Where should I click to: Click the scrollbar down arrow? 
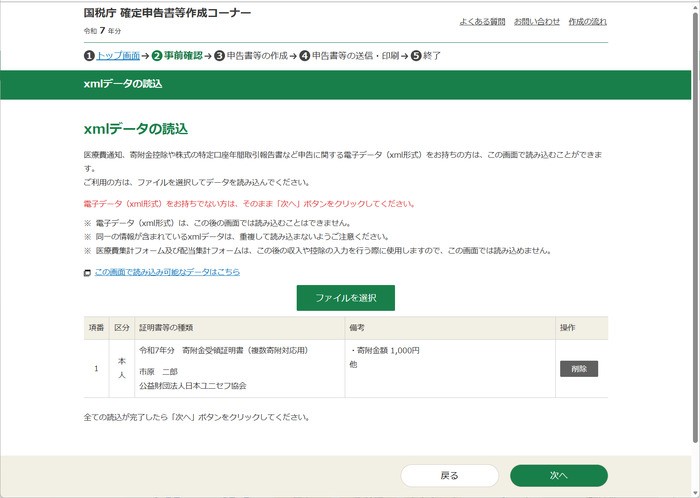point(694,491)
